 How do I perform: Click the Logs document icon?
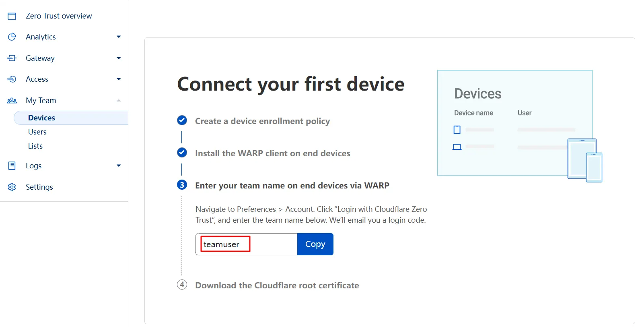point(12,166)
